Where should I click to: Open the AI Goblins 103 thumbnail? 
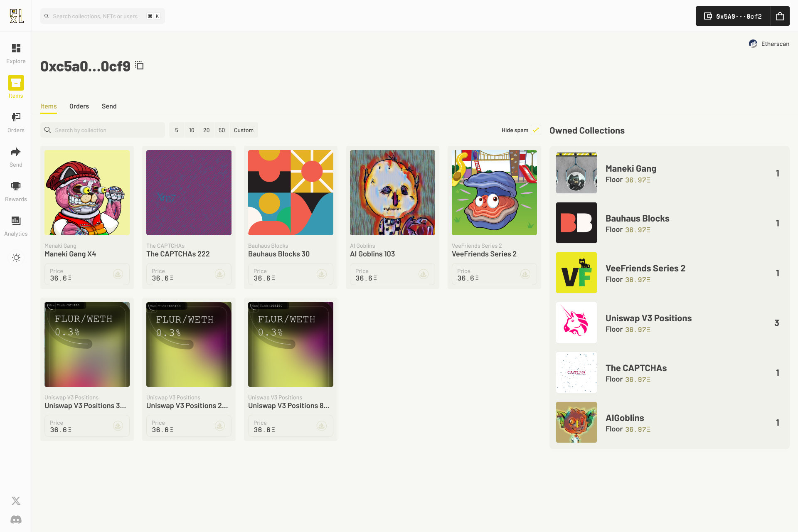click(x=392, y=192)
